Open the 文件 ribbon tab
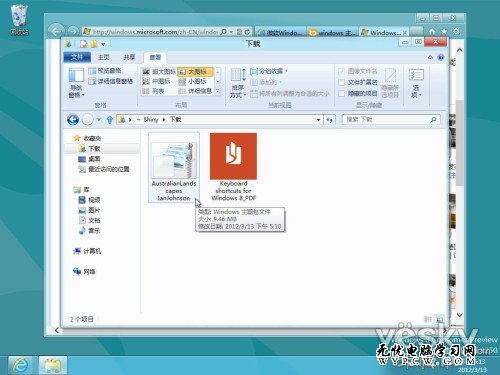Viewport: 500px width, 375px height. click(77, 57)
